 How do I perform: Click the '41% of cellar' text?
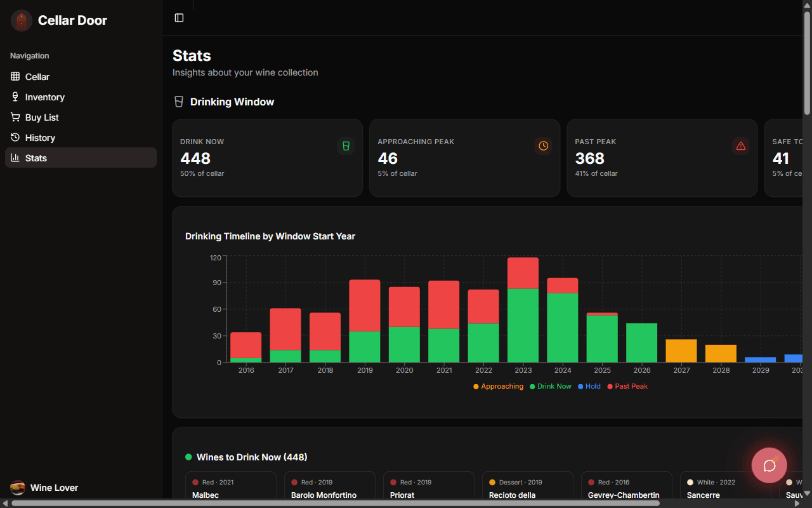click(596, 173)
